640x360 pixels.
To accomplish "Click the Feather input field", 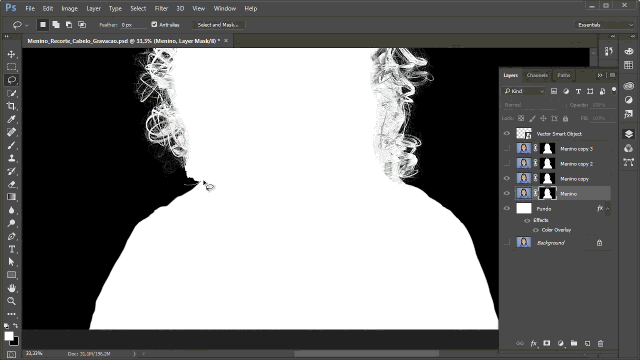I will tap(133, 25).
